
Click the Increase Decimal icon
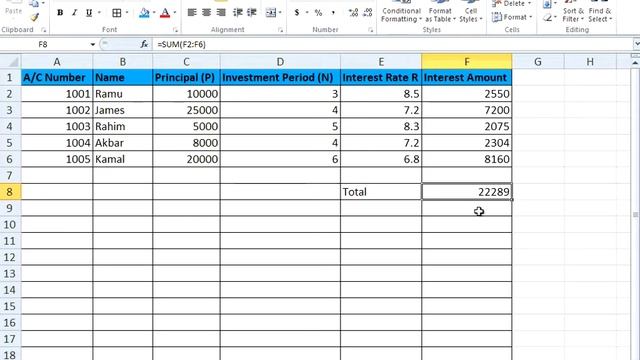point(353,13)
